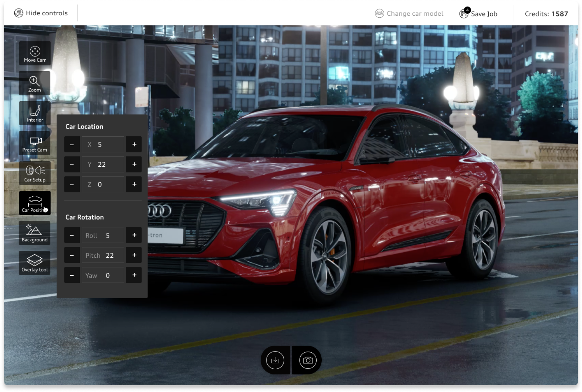Decrease the Pitch rotation value
This screenshot has height=392, width=582.
(72, 255)
